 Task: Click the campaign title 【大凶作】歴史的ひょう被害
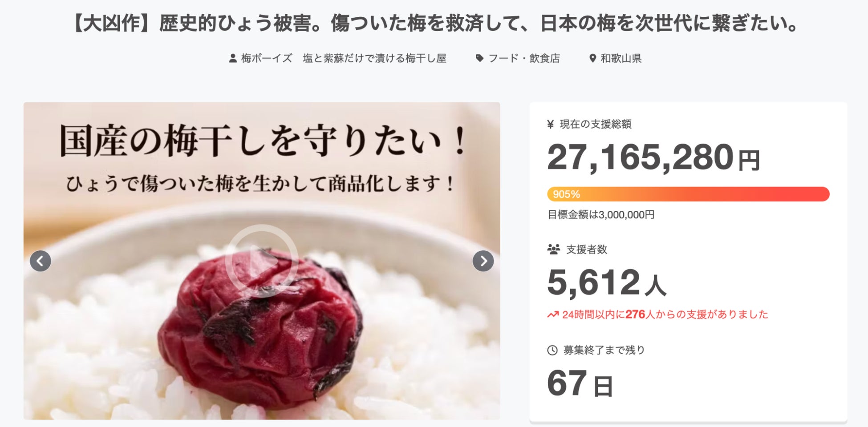[434, 23]
